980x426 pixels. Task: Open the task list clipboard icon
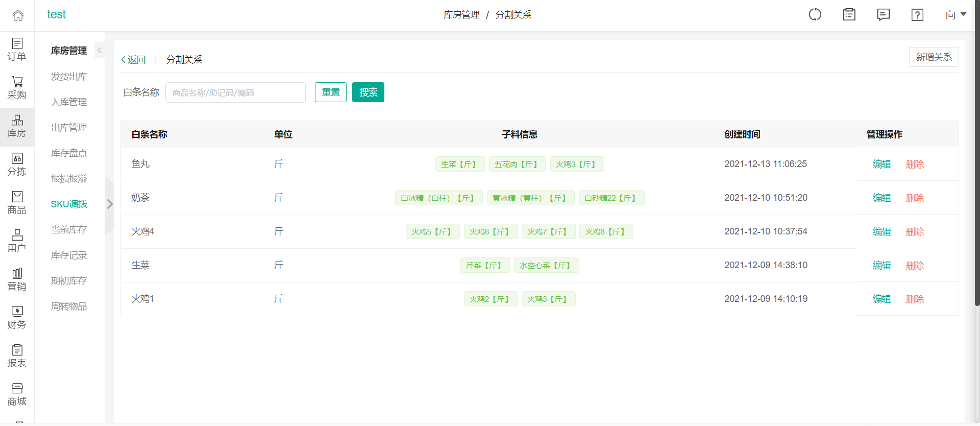click(849, 15)
